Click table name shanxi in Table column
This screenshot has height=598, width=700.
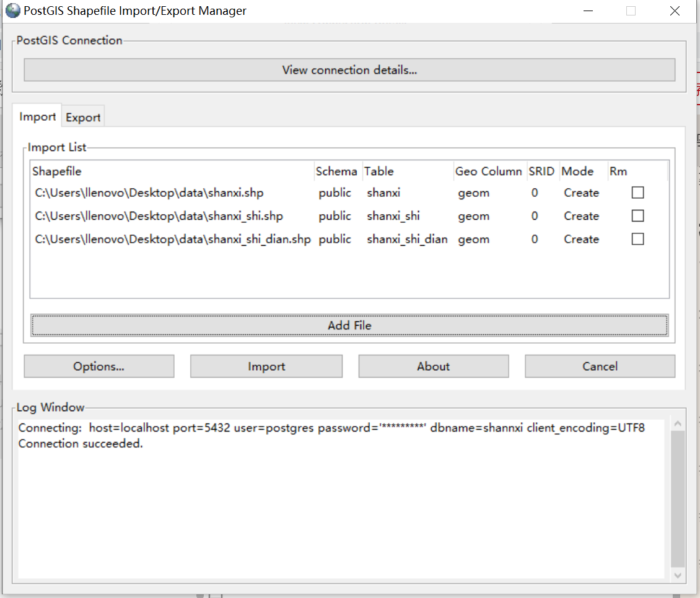pos(383,193)
